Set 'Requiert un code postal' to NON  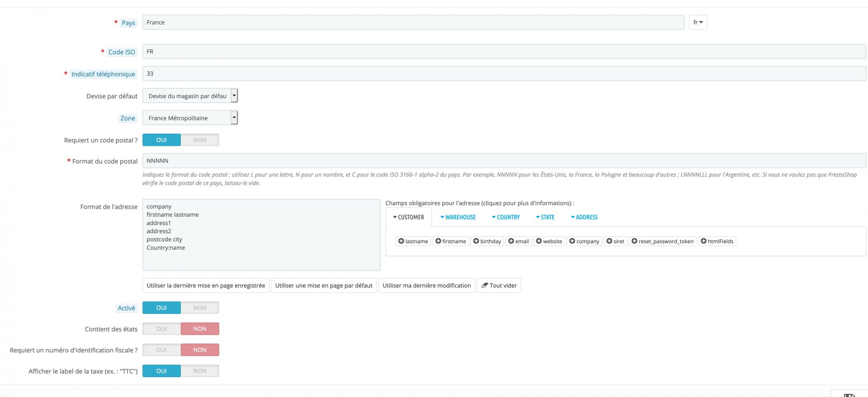200,140
